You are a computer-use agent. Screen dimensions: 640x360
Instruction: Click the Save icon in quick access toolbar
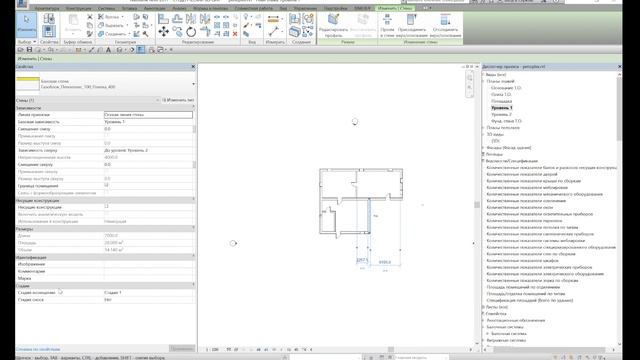(x=29, y=50)
